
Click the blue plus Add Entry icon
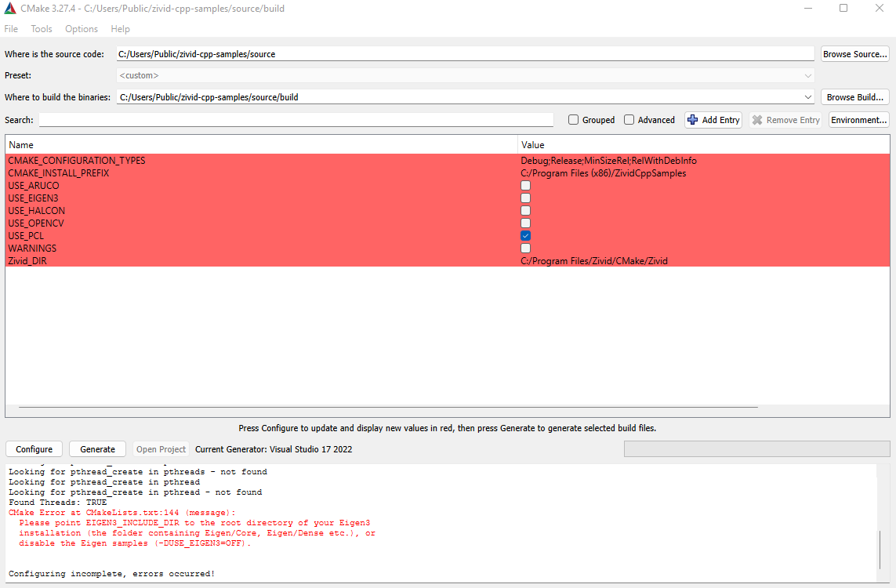tap(692, 120)
